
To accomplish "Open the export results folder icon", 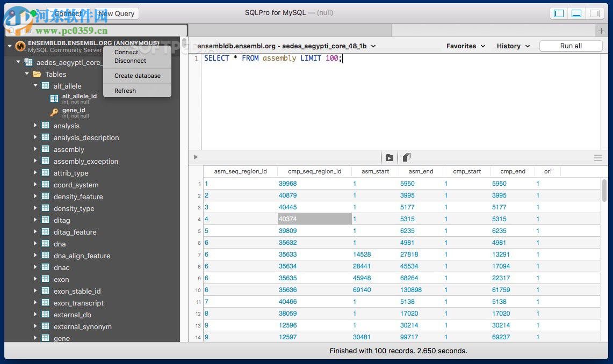I will pyautogui.click(x=389, y=157).
